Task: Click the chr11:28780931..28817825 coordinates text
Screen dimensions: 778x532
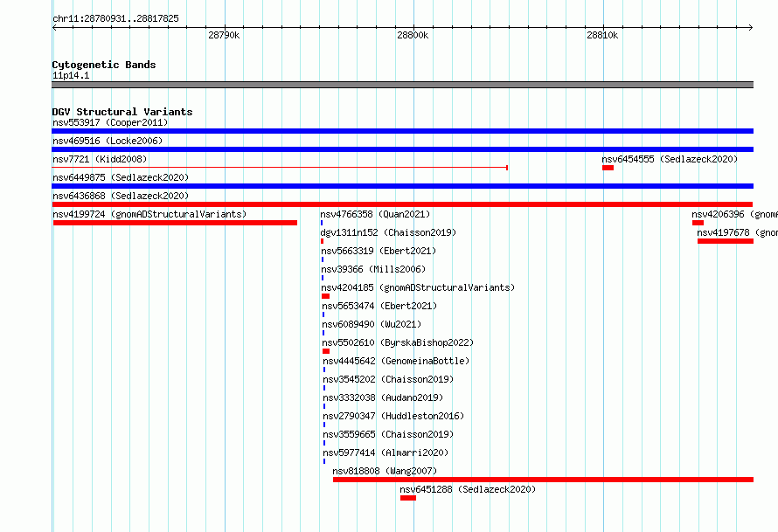Action: click(x=115, y=19)
